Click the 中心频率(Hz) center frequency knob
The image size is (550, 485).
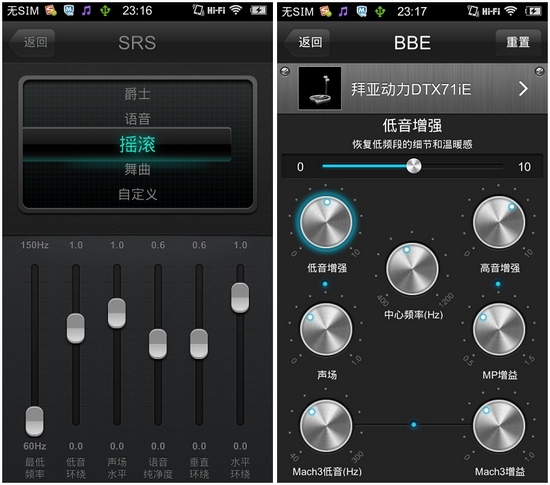[412, 269]
